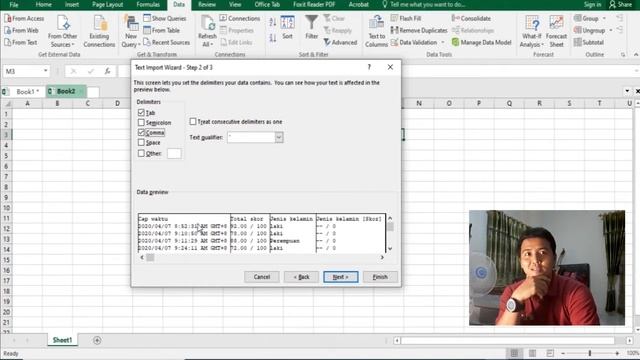Click Tell me what you want to do

click(427, 4)
